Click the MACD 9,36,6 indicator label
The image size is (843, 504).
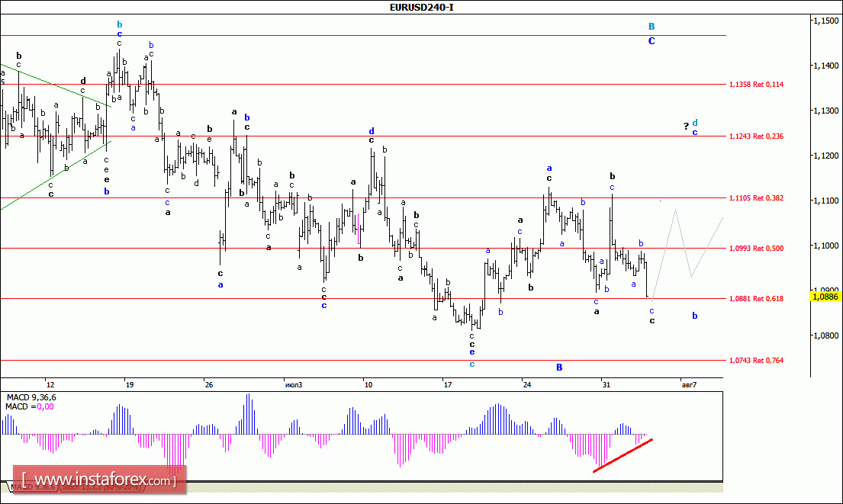coord(32,397)
